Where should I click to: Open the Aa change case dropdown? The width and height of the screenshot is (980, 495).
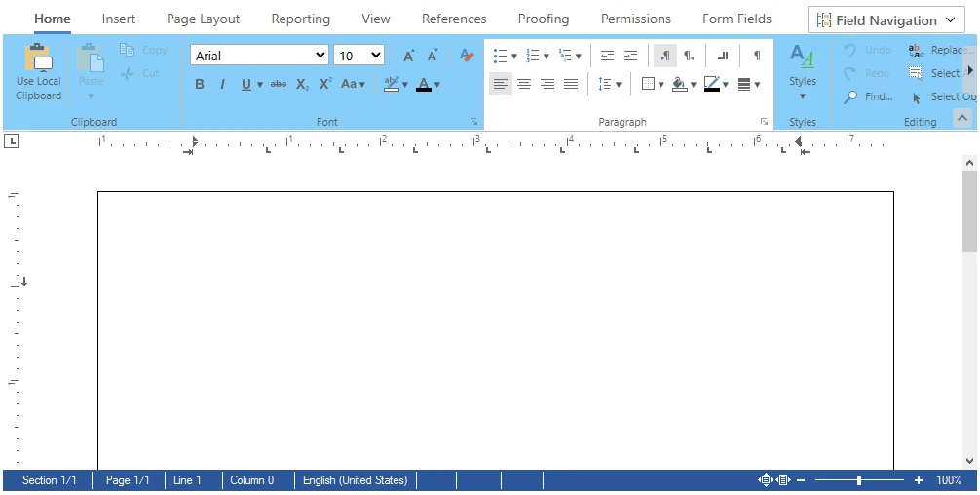353,84
